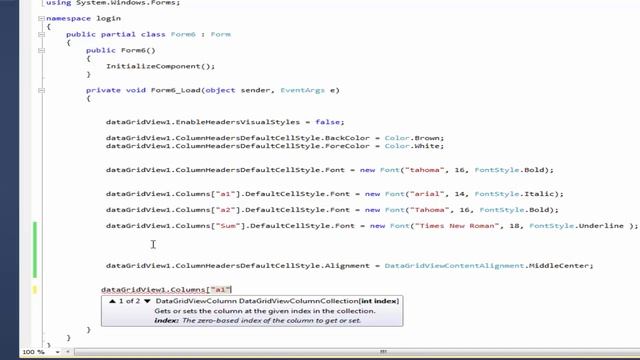The height and width of the screenshot is (360, 640).
Task: Collapse the Form6_Load method region
Action: pos(41,90)
